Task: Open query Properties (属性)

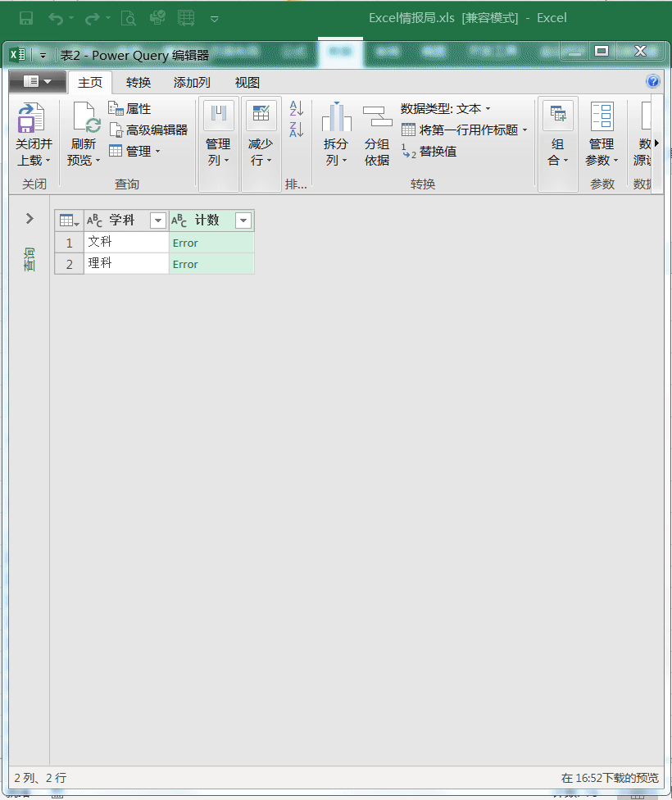Action: 129,109
